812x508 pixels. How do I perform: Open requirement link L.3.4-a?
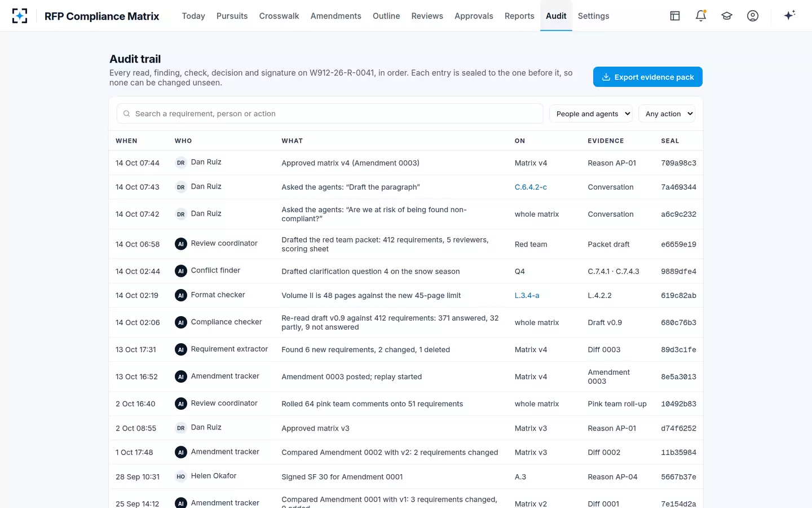[527, 295]
